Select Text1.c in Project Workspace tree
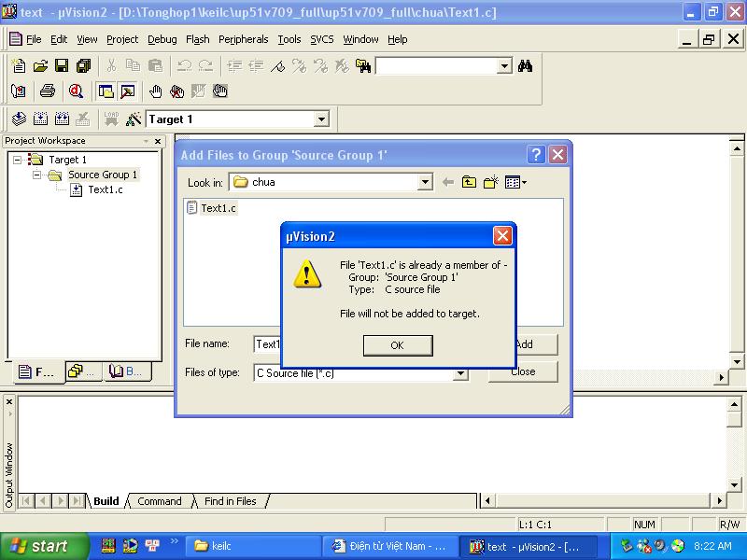 (106, 189)
